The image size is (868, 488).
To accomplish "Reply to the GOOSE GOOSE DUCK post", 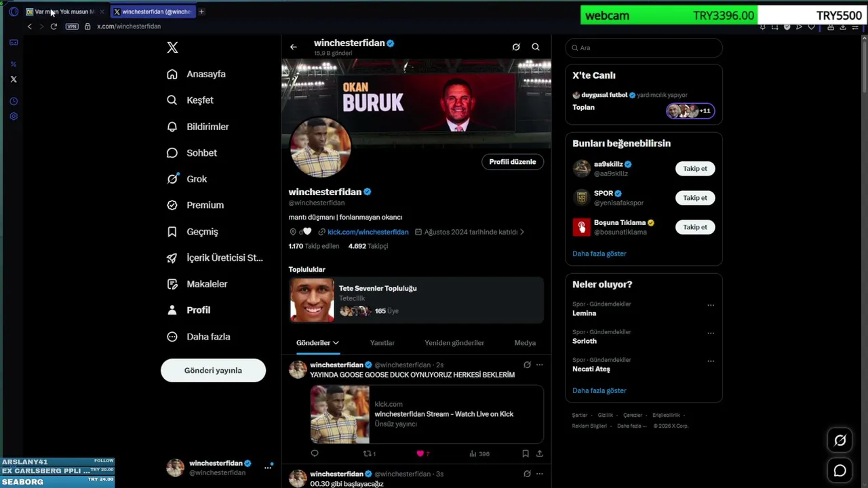I will coord(314,453).
